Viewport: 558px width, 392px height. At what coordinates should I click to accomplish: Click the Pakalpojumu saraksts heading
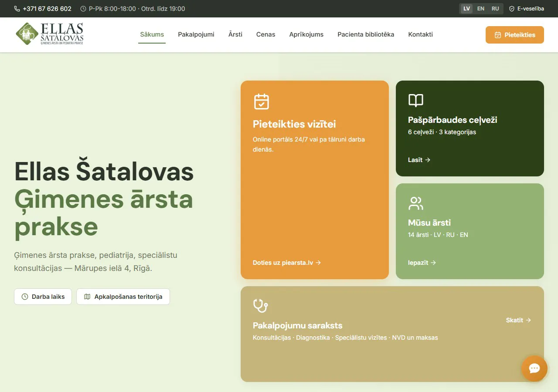tap(298, 325)
